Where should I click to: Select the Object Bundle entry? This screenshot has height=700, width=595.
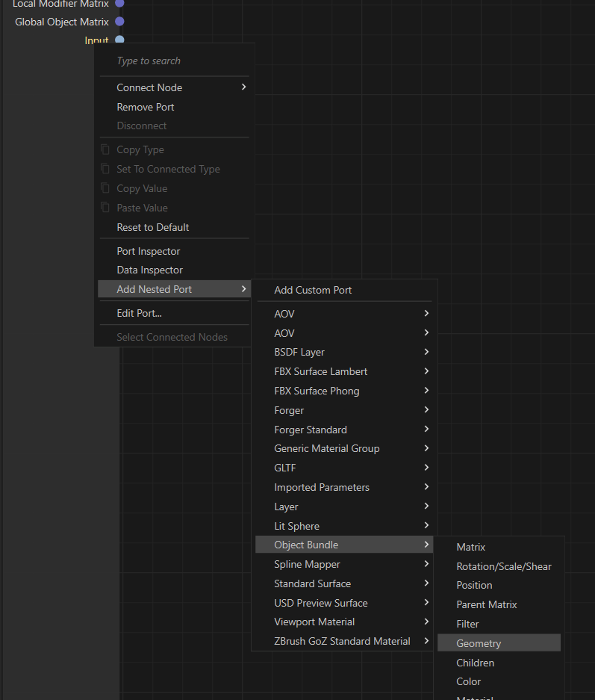click(344, 545)
